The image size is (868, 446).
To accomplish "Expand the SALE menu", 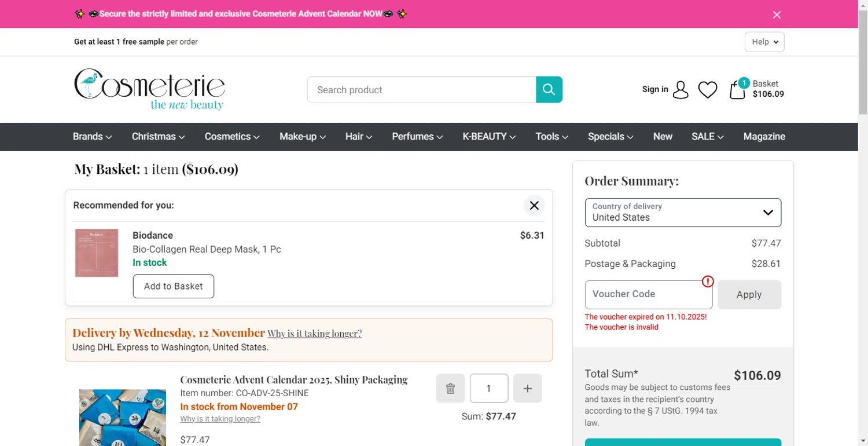I will coord(708,137).
